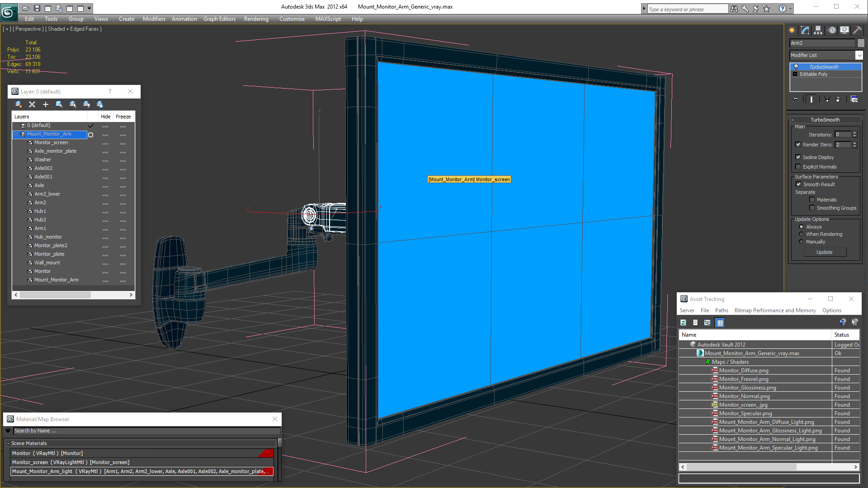Open the Modifier List dropdown
The image size is (868, 488).
(x=859, y=55)
